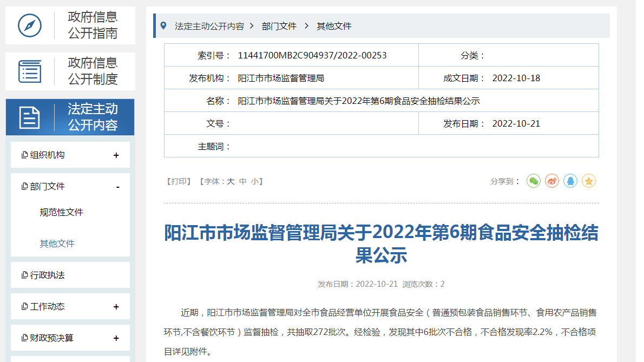The height and width of the screenshot is (362, 644).
Task: Click the copy icon beside 工作动态
Action: click(24, 307)
